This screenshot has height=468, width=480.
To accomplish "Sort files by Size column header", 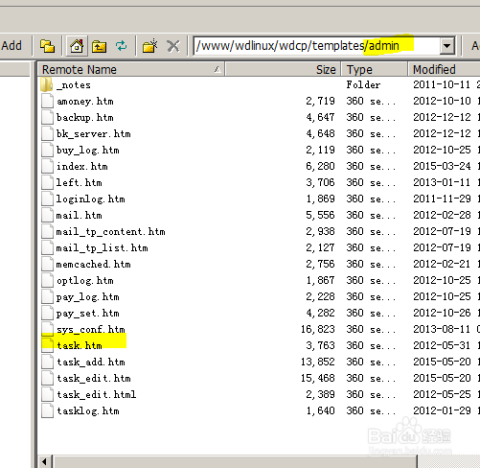I will [x=282, y=69].
